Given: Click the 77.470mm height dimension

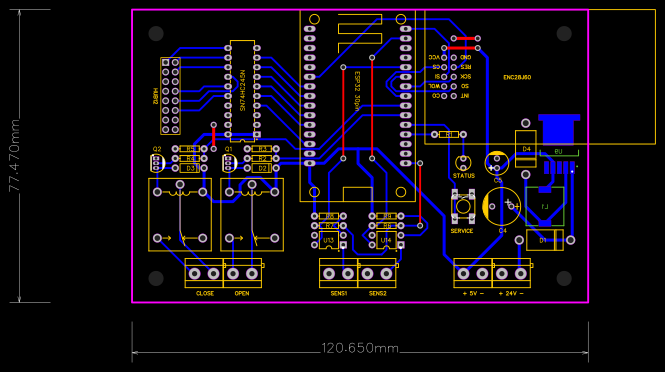Looking at the screenshot, I should [x=14, y=156].
